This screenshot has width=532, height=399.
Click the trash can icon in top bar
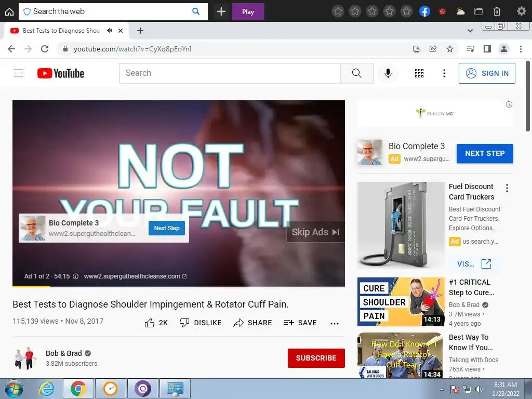pos(497,11)
